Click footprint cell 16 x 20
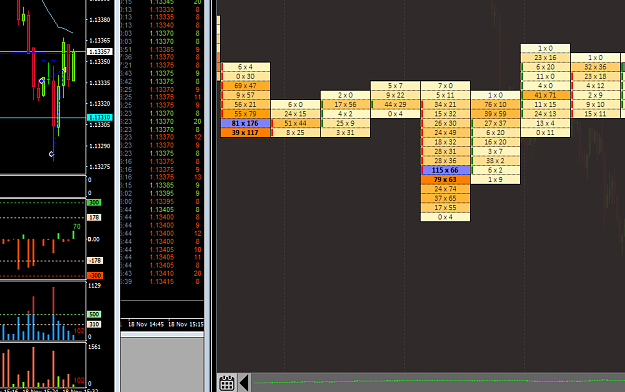The width and height of the screenshot is (625, 392). [495, 142]
